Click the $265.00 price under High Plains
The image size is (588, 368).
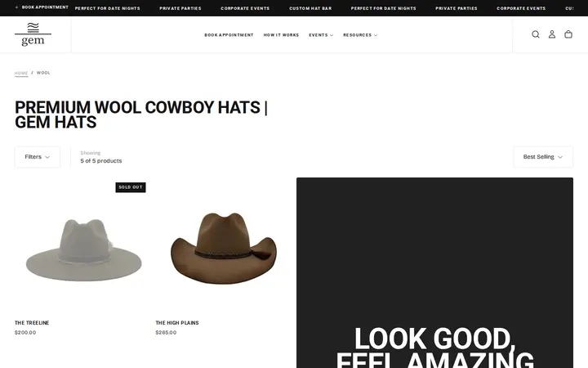[x=166, y=332]
